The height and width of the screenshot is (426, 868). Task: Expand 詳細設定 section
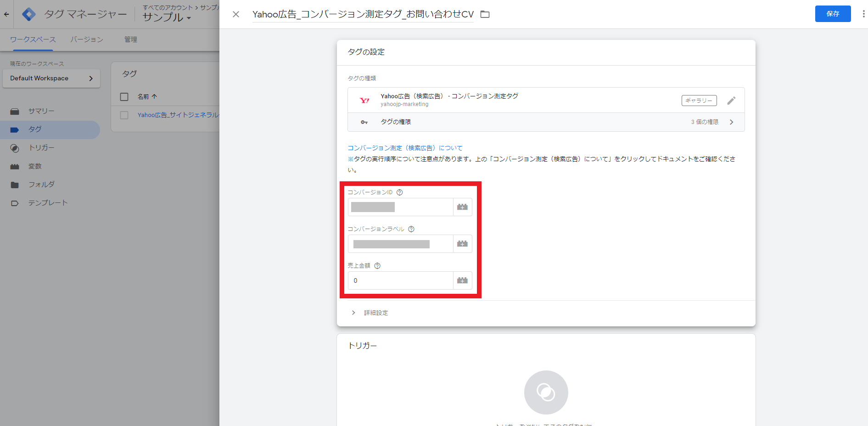pyautogui.click(x=370, y=313)
